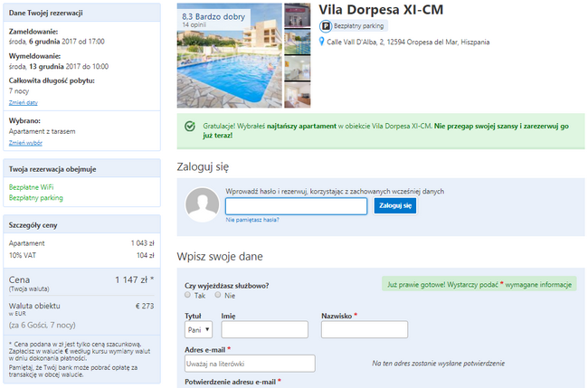Click the Już prawie gotowe green notice
Screen dimensions: 588x388
click(479, 285)
